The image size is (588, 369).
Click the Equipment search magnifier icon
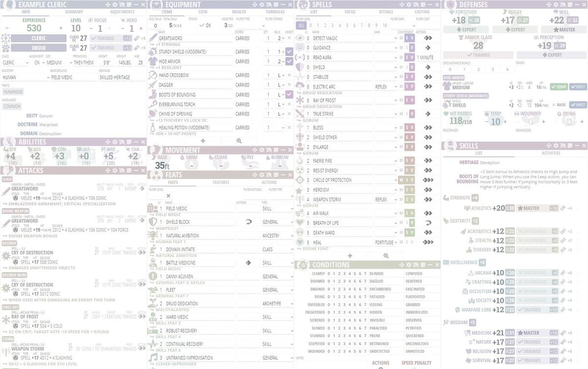click(239, 140)
